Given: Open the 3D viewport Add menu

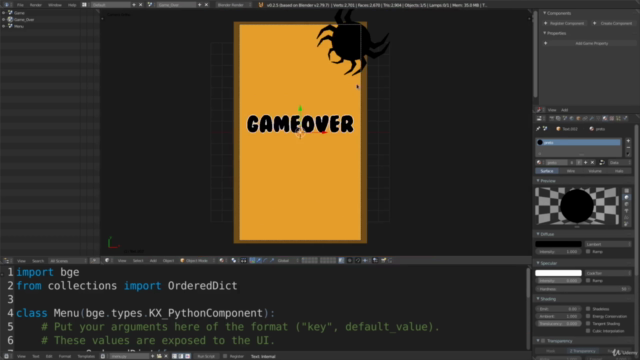Looking at the screenshot, I should (x=153, y=260).
